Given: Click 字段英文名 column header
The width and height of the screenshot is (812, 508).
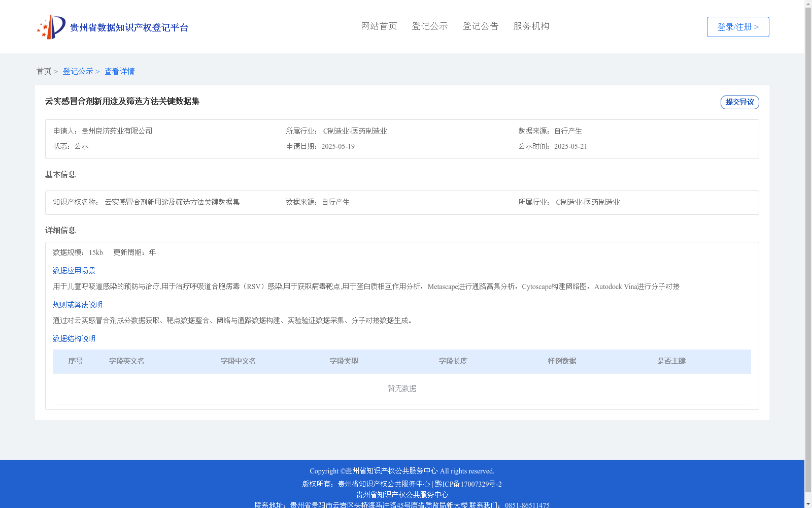Looking at the screenshot, I should pyautogui.click(x=127, y=361).
